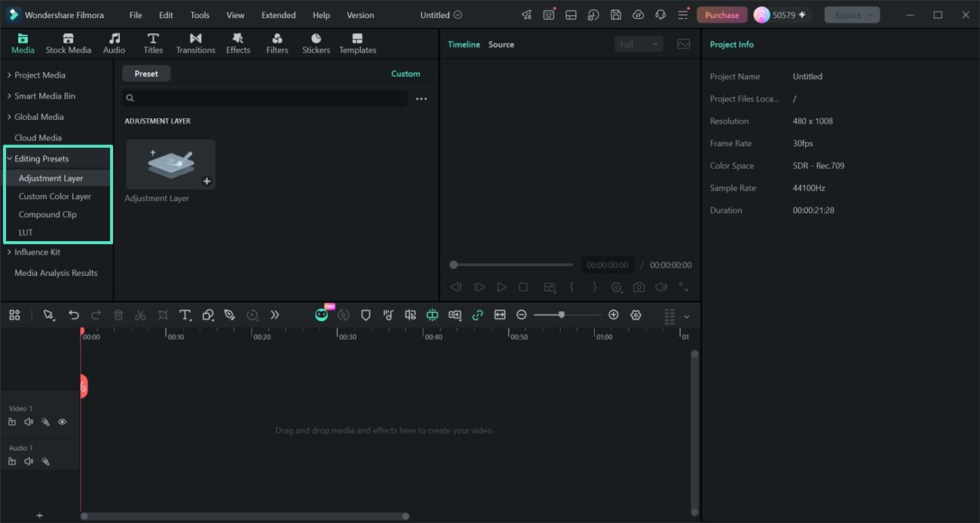Click the selection arrow tool

point(49,315)
